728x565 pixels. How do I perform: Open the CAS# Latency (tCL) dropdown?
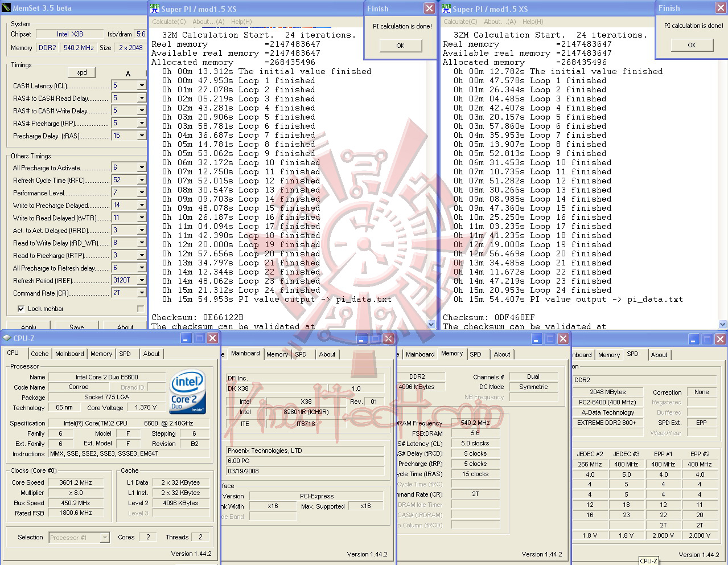click(x=141, y=85)
